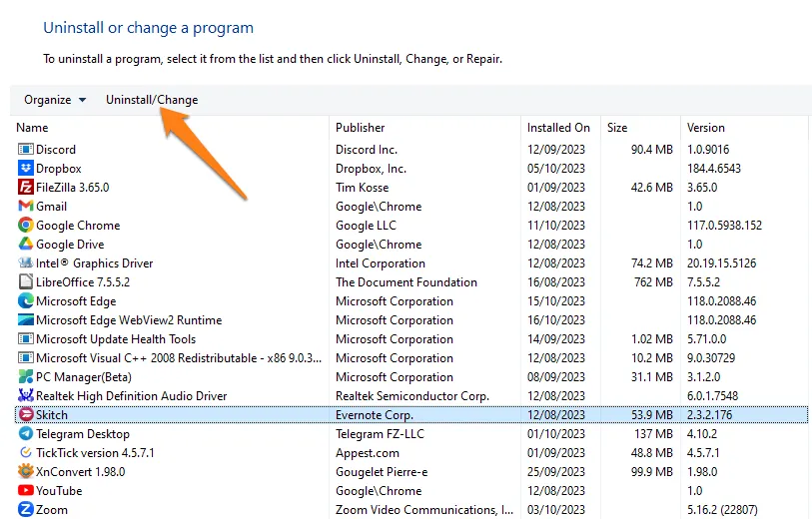Click version 5.16.2 (22807)
Viewport: 812px width, 519px height.
pyautogui.click(x=722, y=510)
